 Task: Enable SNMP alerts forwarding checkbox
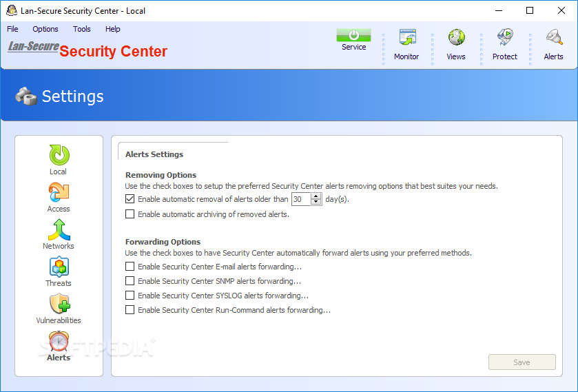(x=130, y=281)
